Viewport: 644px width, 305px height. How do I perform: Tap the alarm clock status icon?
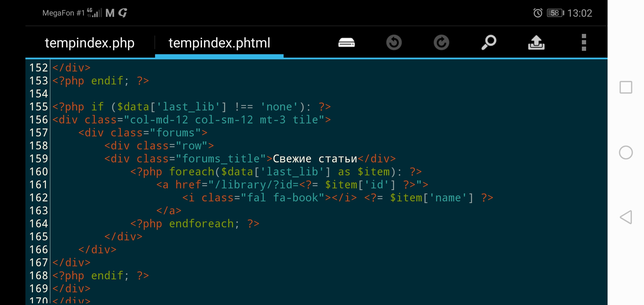[538, 13]
